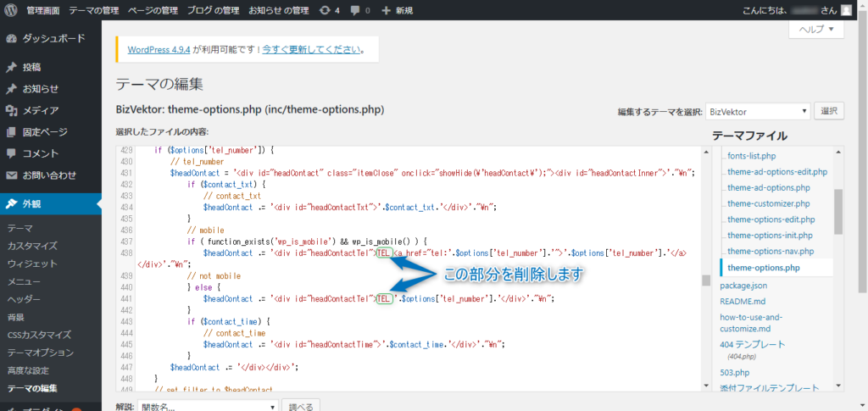Open the テーマオプション submenu item
Screen dimensions: 868x411
pos(41,353)
